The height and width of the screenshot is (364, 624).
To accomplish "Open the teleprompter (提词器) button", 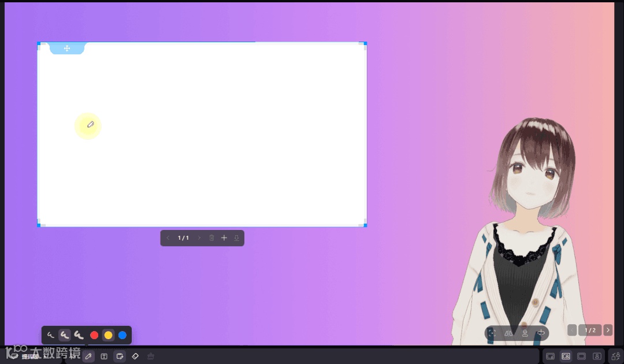I will click(x=25, y=356).
